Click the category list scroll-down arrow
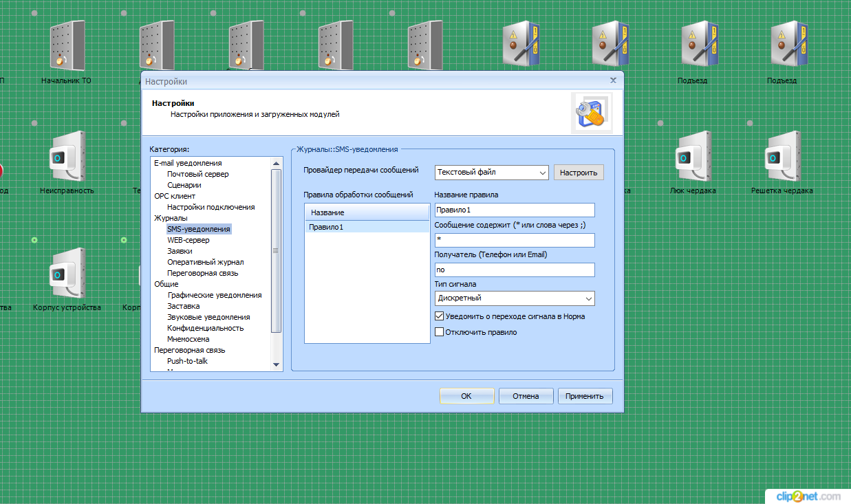The width and height of the screenshot is (851, 504). tap(277, 364)
